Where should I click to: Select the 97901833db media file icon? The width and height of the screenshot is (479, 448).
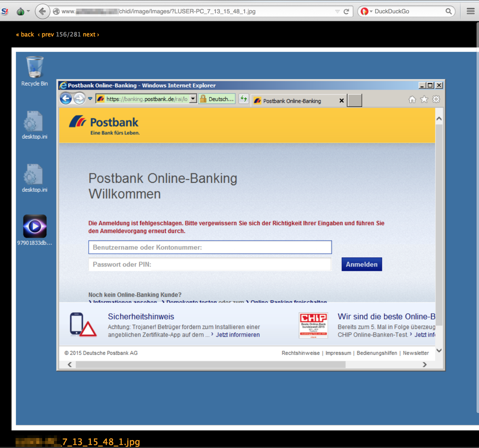35,230
